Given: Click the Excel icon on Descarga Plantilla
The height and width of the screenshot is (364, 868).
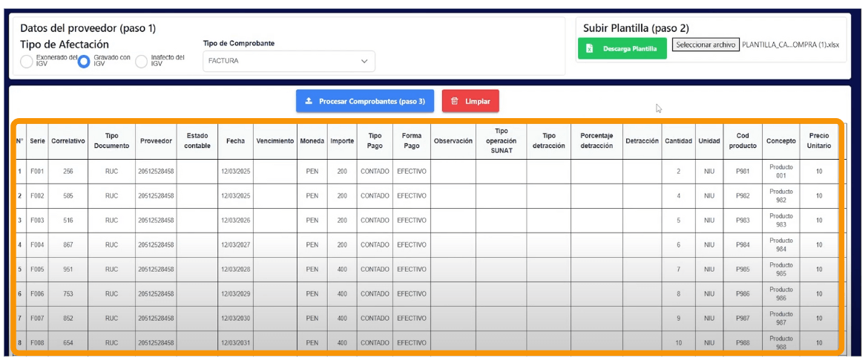Looking at the screenshot, I should point(590,49).
